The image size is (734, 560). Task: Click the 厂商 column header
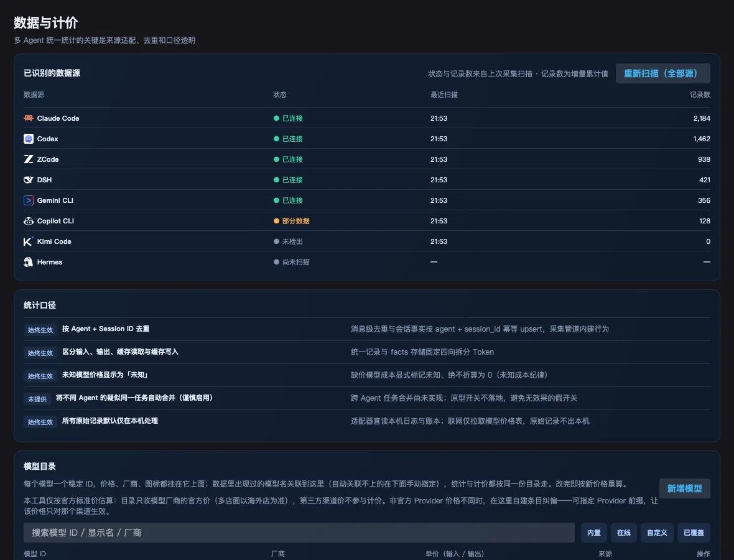click(278, 554)
